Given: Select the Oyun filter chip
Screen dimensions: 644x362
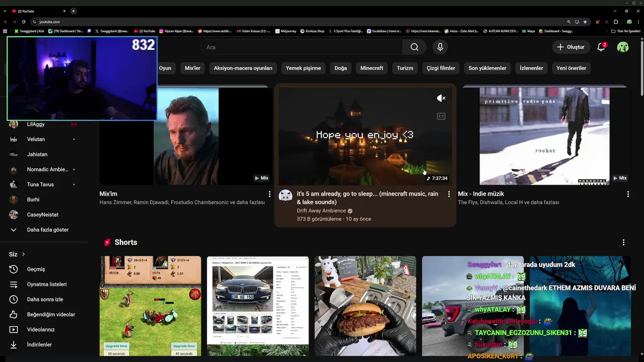Looking at the screenshot, I should (165, 68).
